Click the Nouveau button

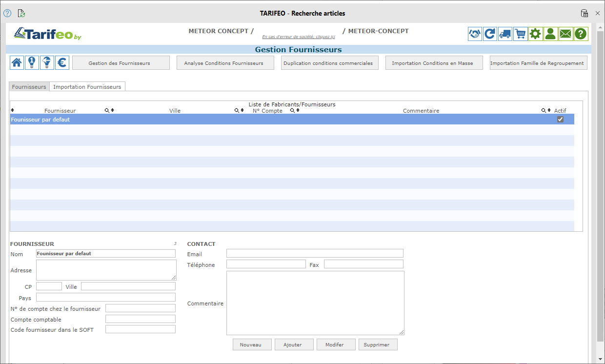[252, 344]
